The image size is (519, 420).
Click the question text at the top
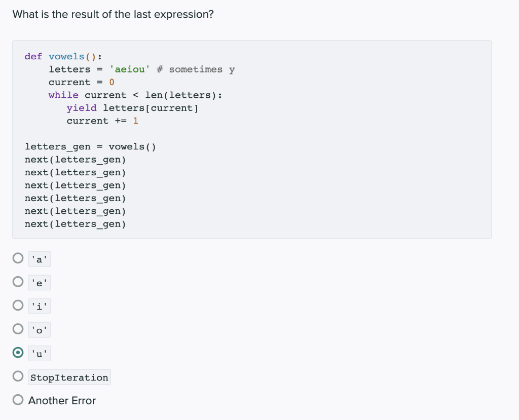coord(114,14)
